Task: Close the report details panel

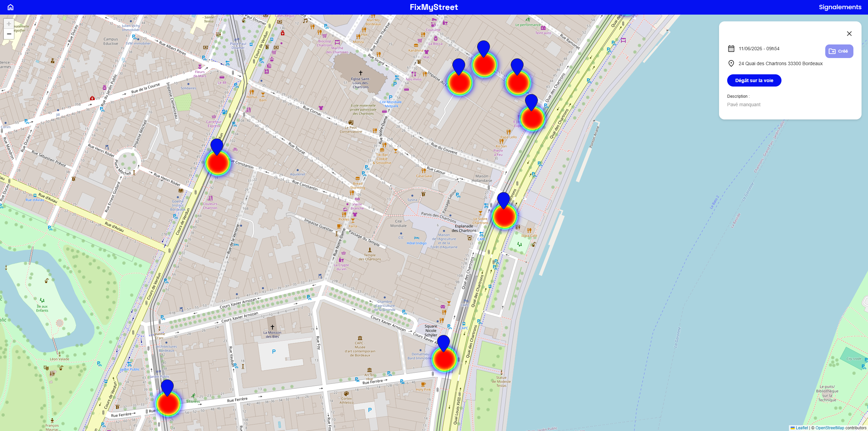Action: [x=849, y=34]
